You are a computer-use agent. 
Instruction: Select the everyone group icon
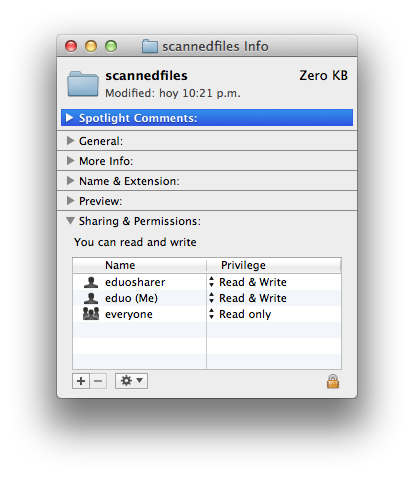(91, 314)
